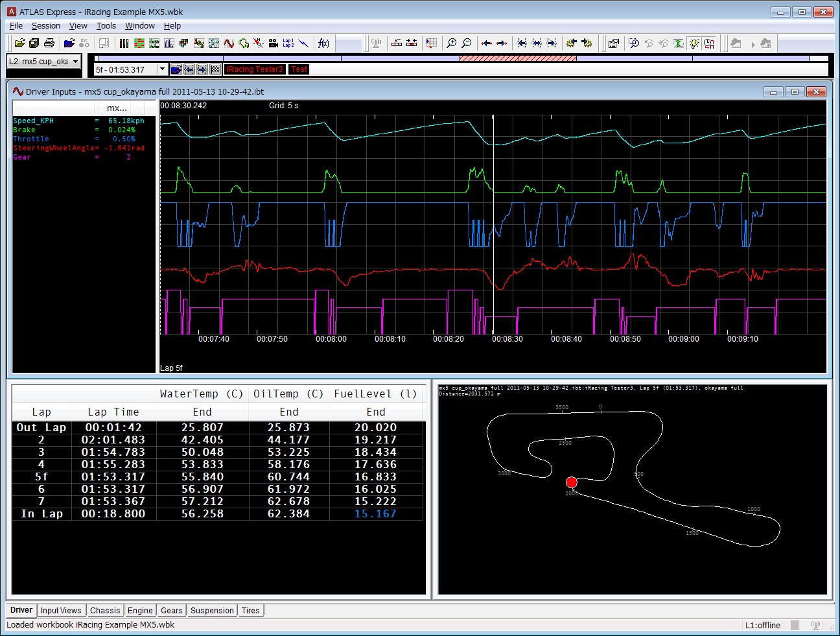Screen dimensions: 840x636
Task: Open the Help menu
Action: [172, 26]
